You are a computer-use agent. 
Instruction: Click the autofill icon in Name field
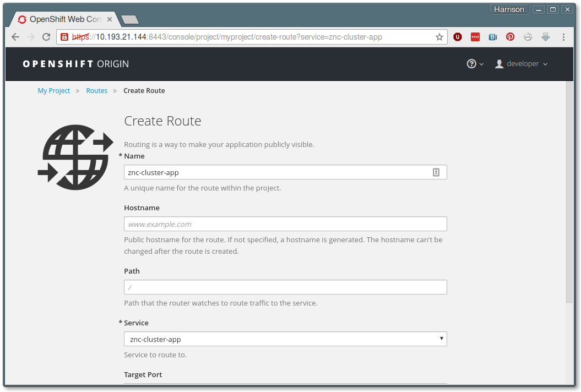tap(436, 172)
